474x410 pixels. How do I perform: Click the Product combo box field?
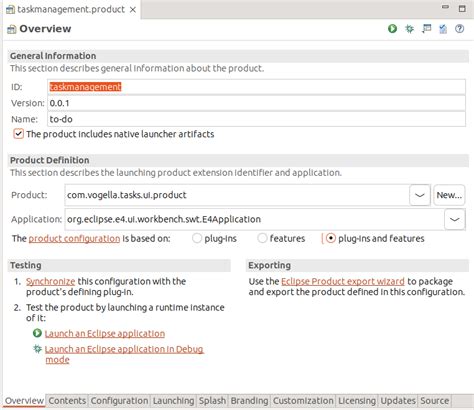[x=237, y=195]
